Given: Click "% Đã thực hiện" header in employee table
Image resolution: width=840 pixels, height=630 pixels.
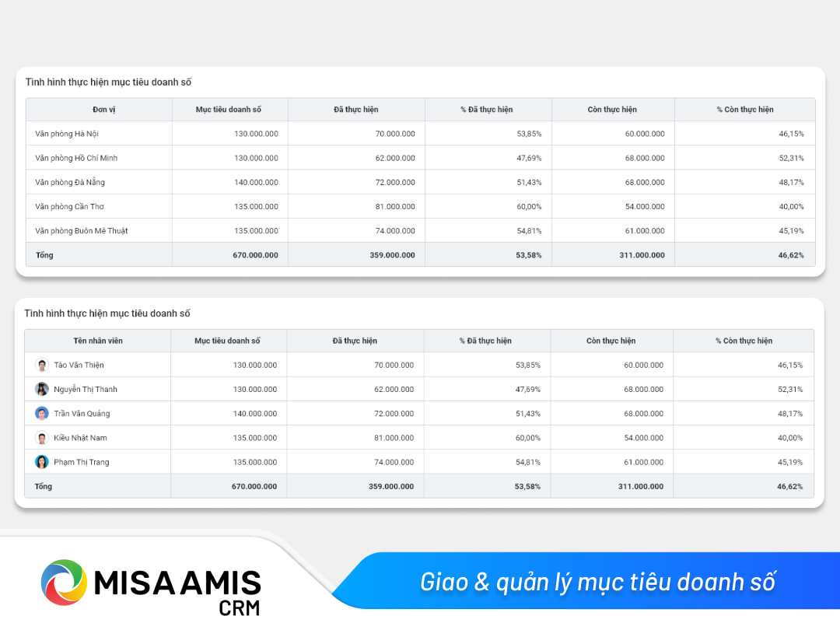Looking at the screenshot, I should tap(485, 341).
